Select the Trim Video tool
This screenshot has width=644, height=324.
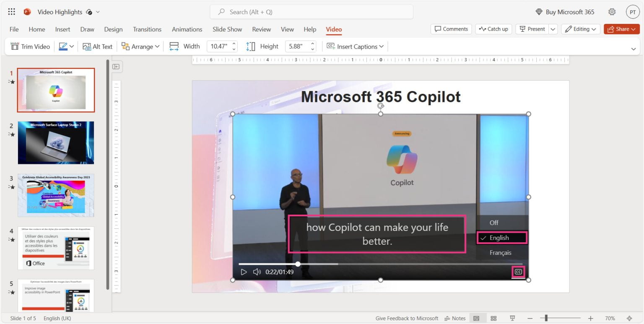tap(30, 46)
